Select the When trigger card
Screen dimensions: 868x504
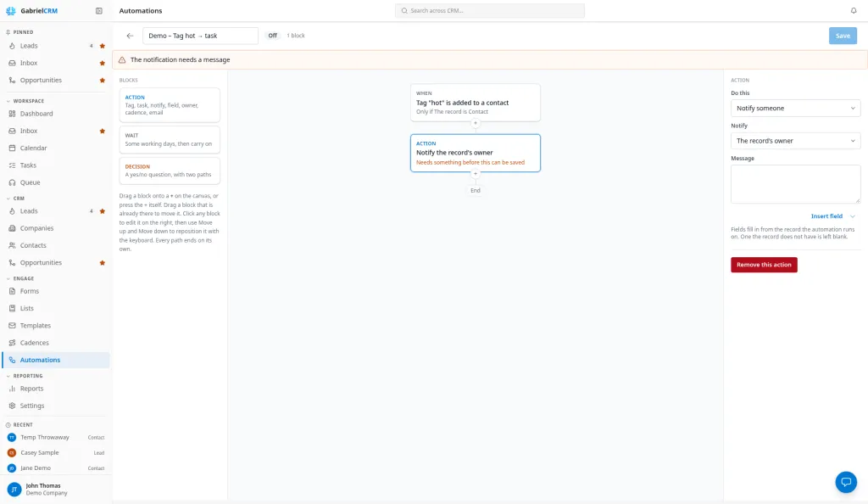(475, 103)
